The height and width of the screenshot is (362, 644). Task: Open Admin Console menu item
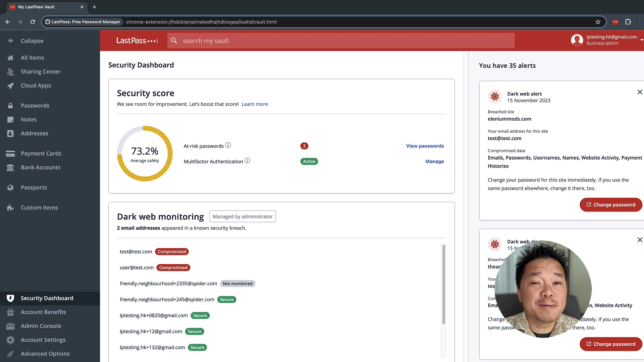(x=41, y=326)
